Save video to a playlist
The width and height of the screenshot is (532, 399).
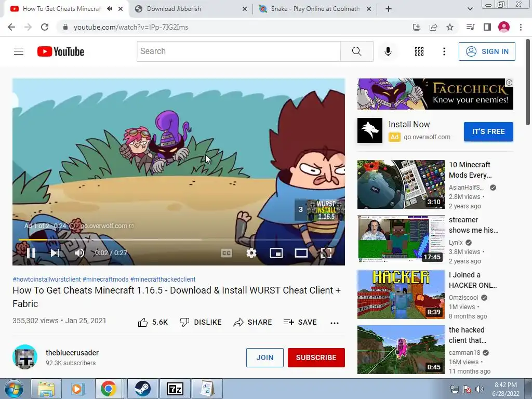click(x=300, y=322)
